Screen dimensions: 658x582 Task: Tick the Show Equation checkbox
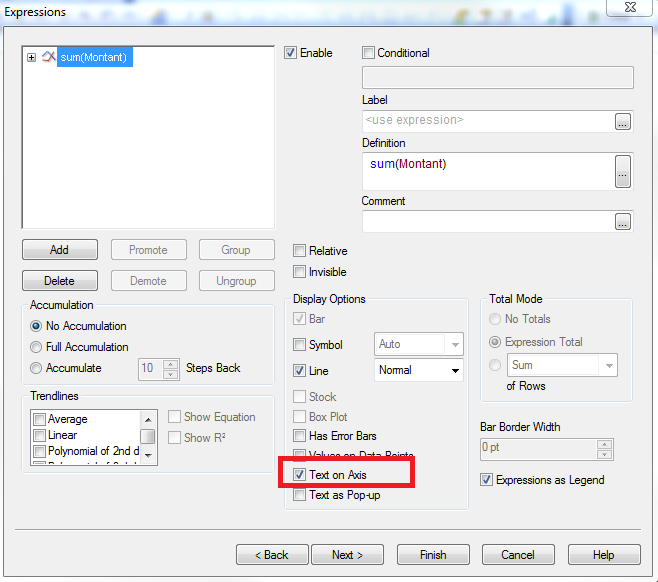(x=174, y=417)
